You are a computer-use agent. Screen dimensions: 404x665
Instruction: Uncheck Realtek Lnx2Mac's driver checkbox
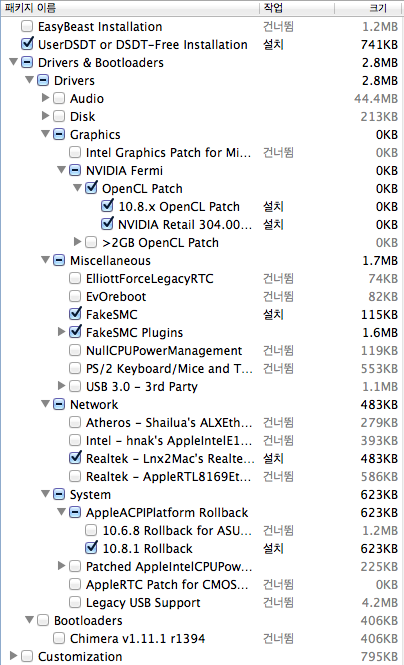pyautogui.click(x=75, y=458)
